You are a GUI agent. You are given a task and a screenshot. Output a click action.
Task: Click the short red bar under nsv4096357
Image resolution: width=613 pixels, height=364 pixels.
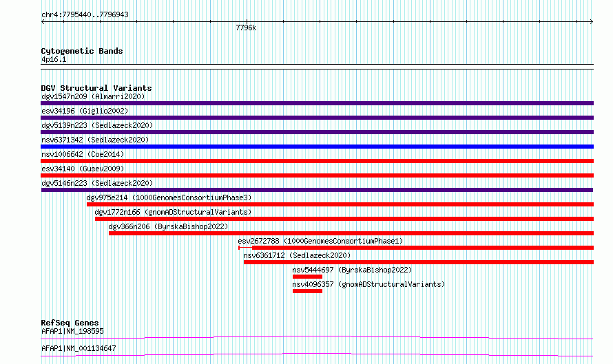[x=307, y=291]
